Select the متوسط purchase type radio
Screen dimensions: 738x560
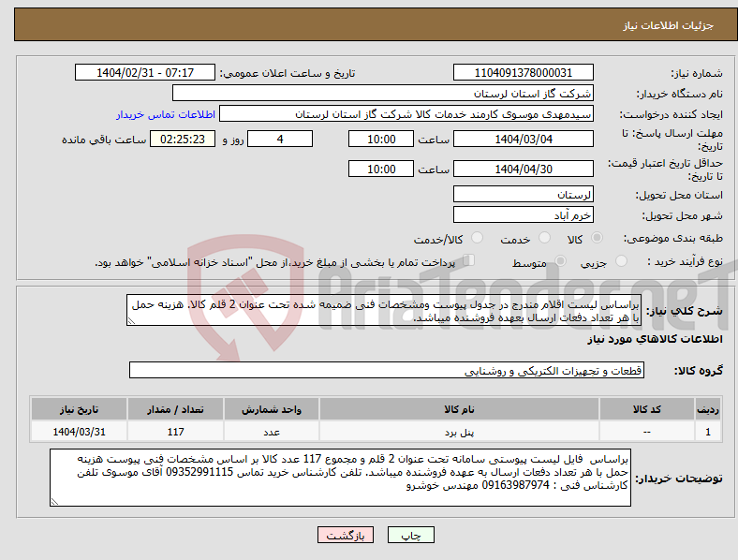click(x=560, y=260)
